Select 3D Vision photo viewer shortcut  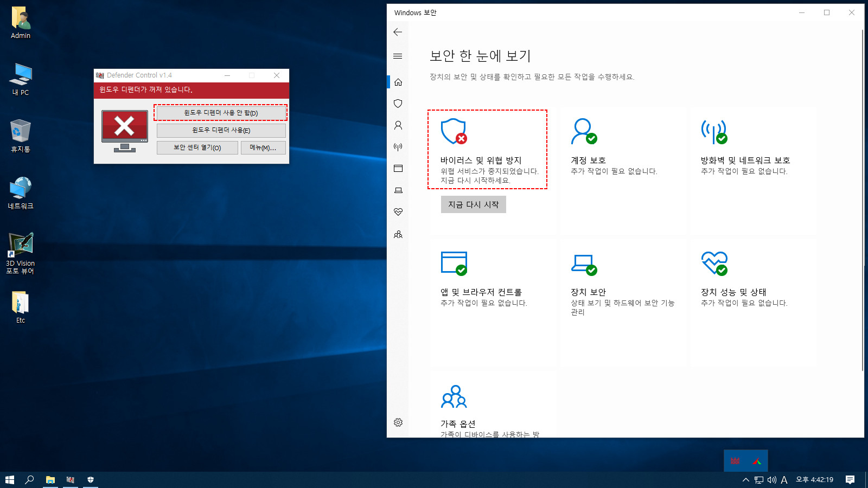point(21,253)
